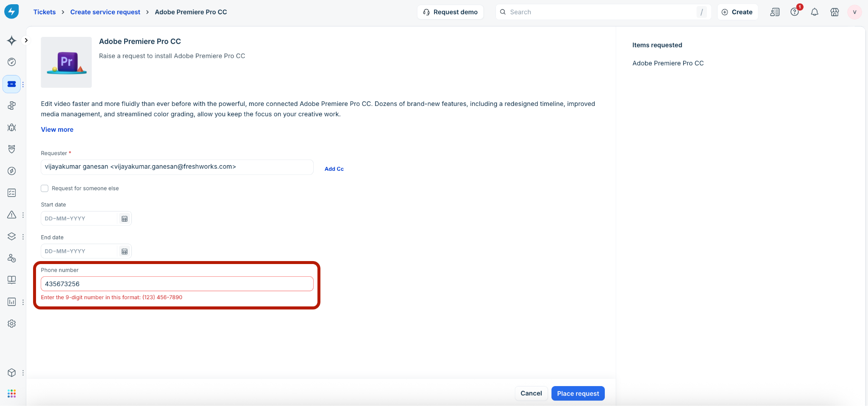Open the Freddy AI sparkle icon

(x=12, y=41)
